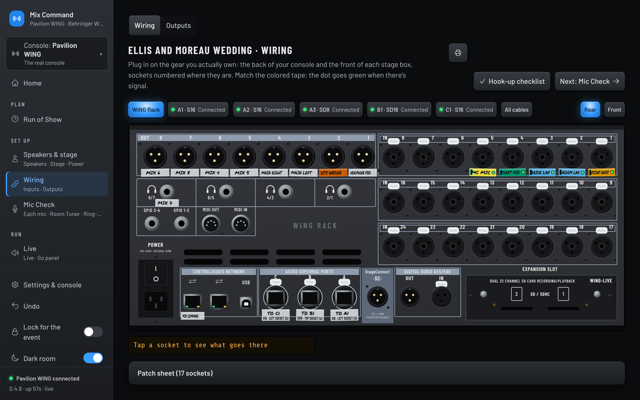Click XLR output socket 8 labeled MIX 6

tap(155, 156)
